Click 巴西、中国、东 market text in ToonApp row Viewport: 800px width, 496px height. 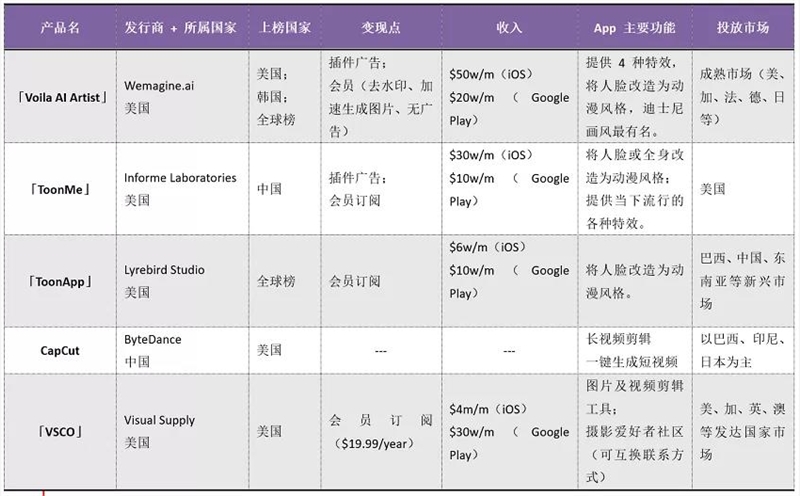click(742, 258)
